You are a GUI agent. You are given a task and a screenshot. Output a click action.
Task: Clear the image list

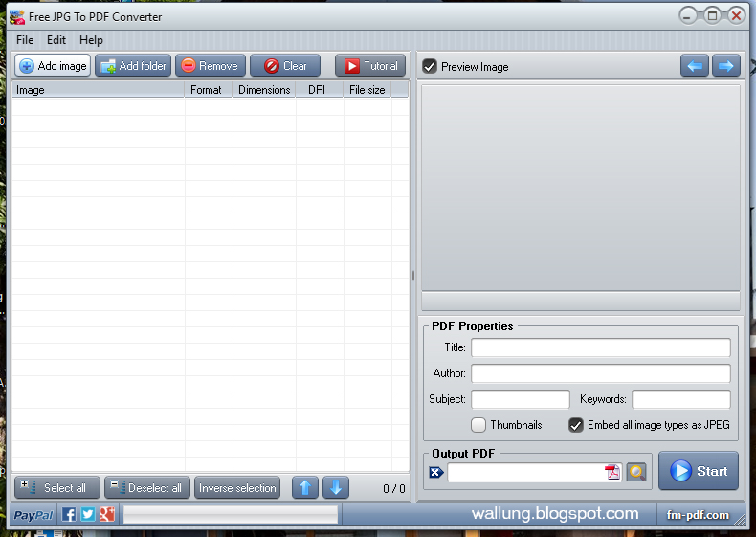pyautogui.click(x=285, y=66)
